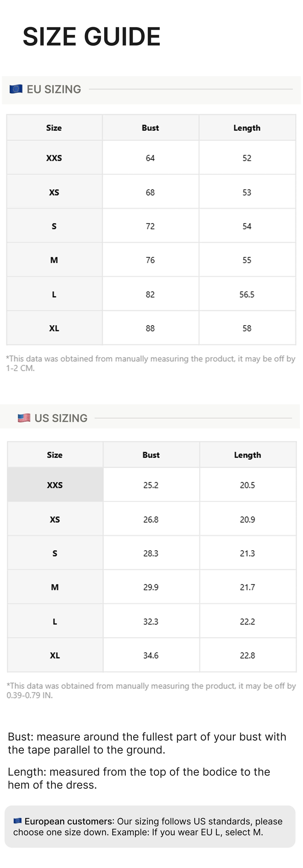Click the 1-2 CM measurement disclaimer text

click(150, 363)
